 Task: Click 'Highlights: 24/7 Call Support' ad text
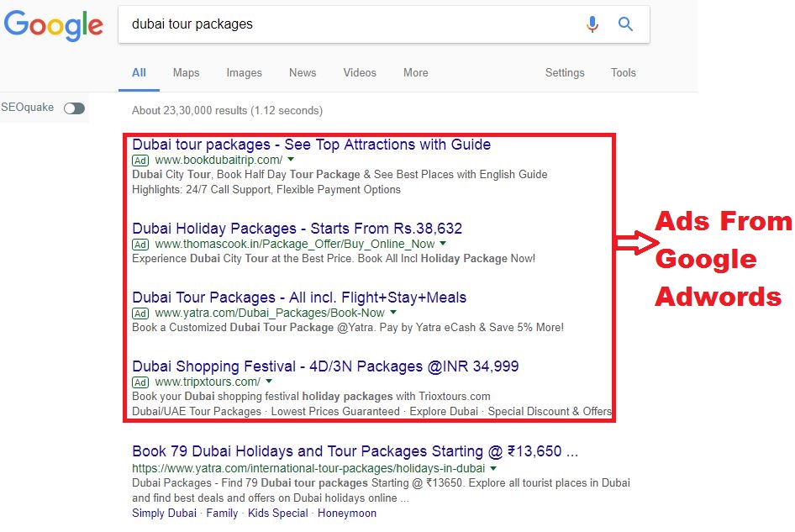tap(266, 190)
